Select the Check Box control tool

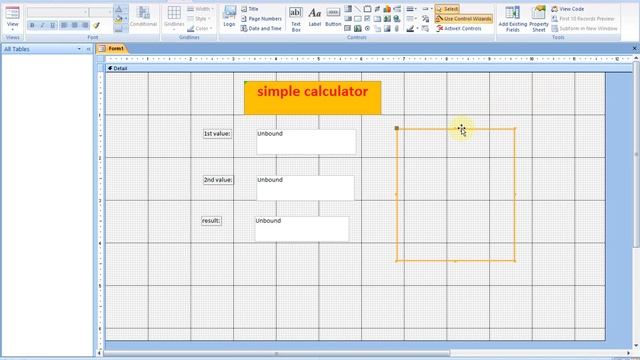point(367,18)
